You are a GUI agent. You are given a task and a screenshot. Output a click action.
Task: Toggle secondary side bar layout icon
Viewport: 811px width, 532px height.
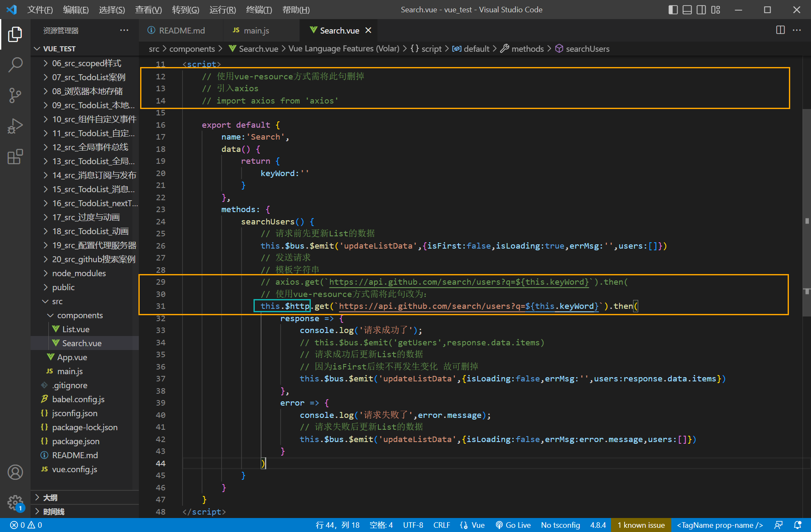click(x=701, y=9)
